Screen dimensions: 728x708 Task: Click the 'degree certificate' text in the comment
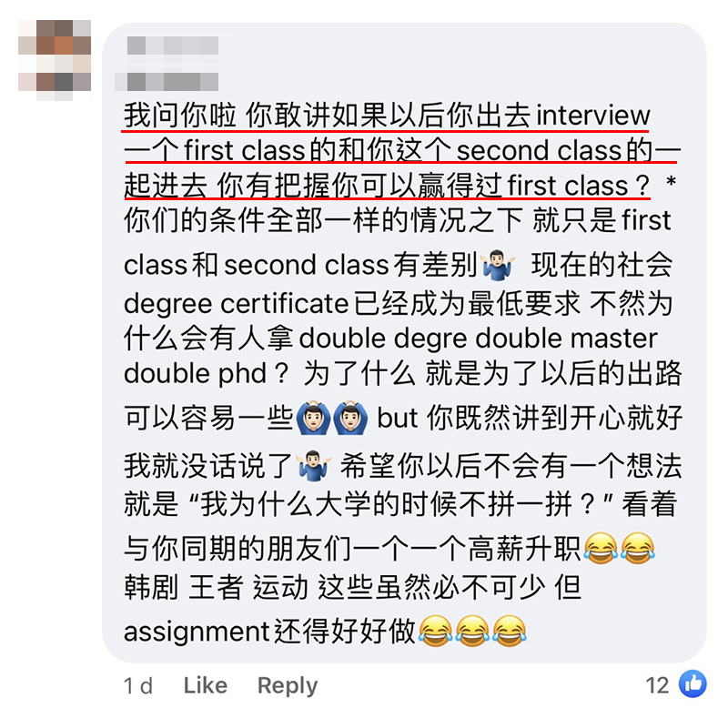(236, 304)
